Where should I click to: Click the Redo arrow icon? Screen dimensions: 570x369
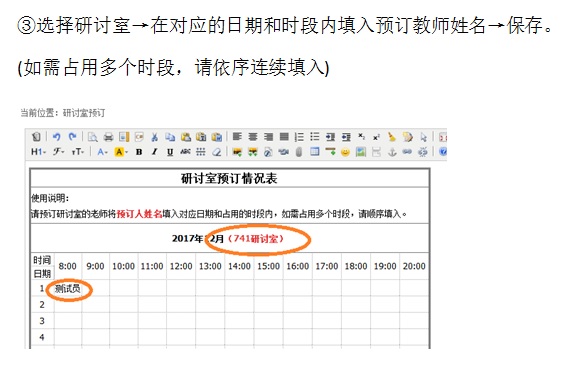[x=72, y=137]
